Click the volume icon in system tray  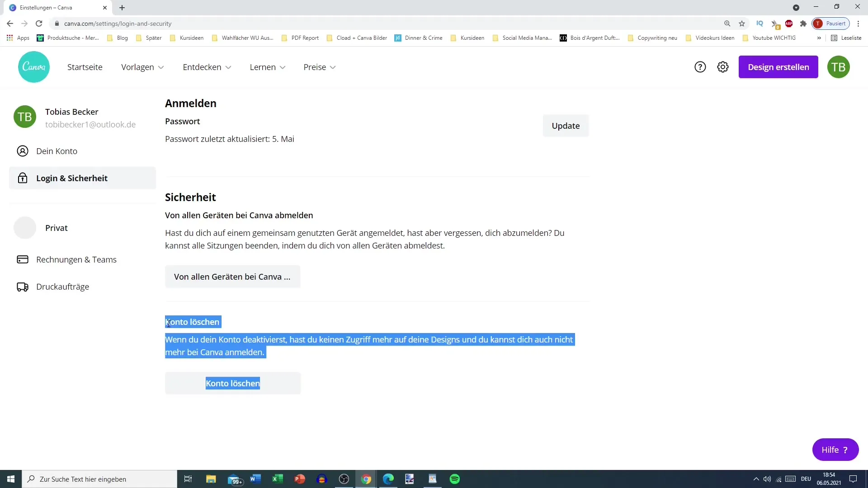pos(767,479)
